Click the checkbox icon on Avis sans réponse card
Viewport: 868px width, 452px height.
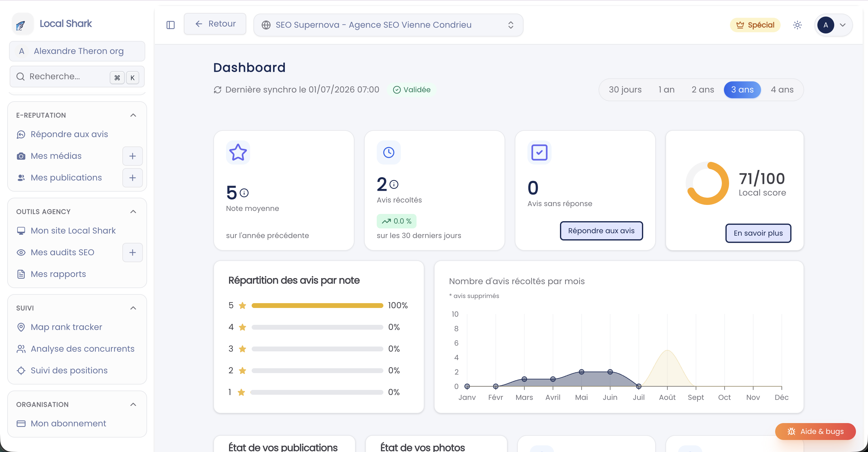(539, 152)
